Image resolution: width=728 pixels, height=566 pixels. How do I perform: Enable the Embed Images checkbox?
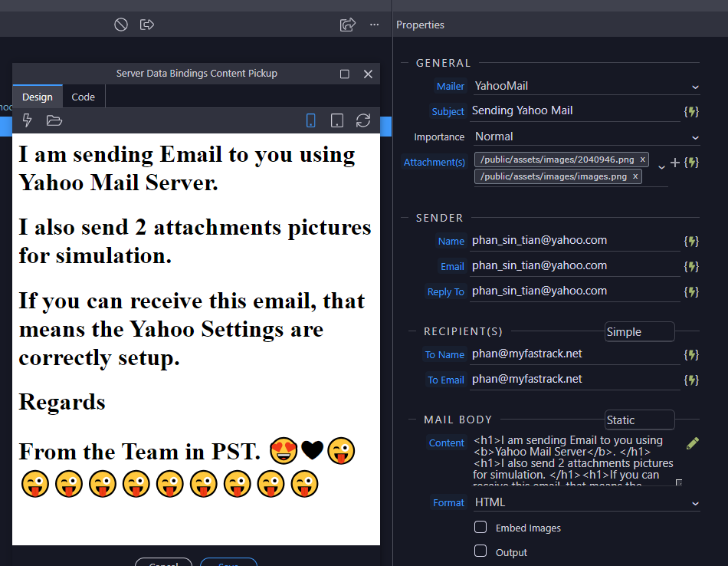480,527
